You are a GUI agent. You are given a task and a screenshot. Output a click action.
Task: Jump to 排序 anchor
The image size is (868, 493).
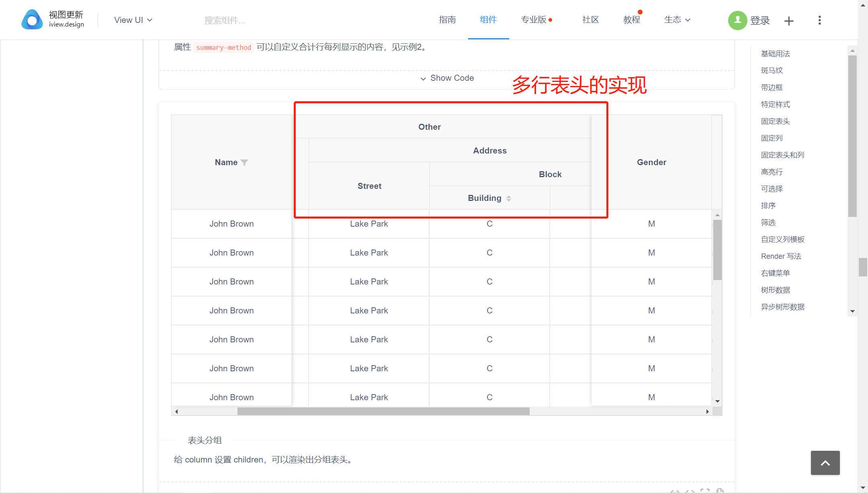coord(768,205)
